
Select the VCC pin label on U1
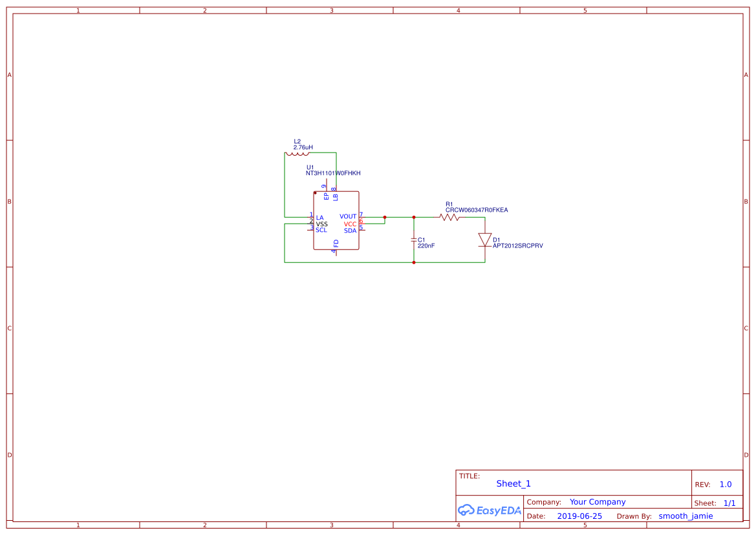350,224
